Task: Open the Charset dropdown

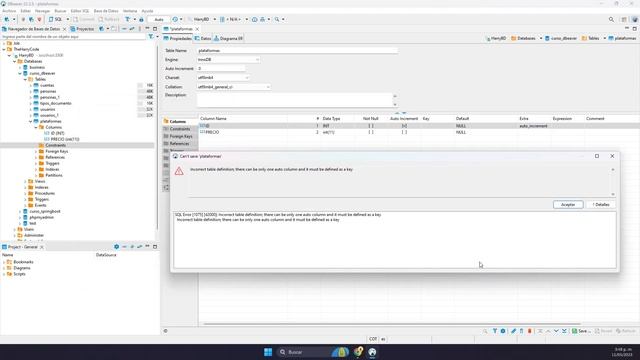Action: [223, 78]
